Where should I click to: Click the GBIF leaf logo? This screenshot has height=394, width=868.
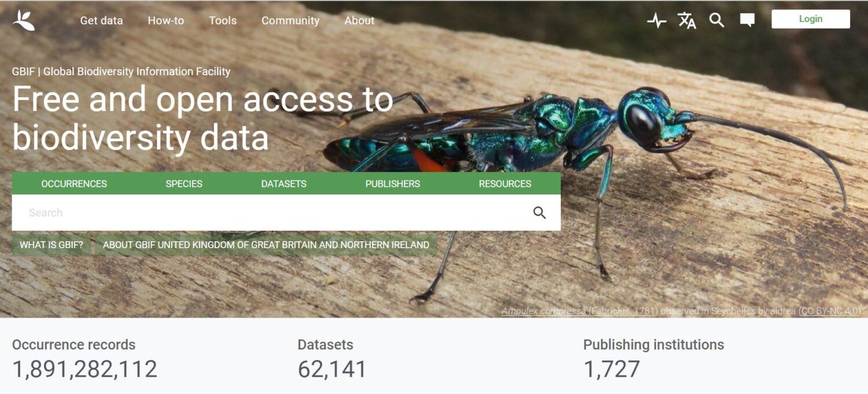24,20
